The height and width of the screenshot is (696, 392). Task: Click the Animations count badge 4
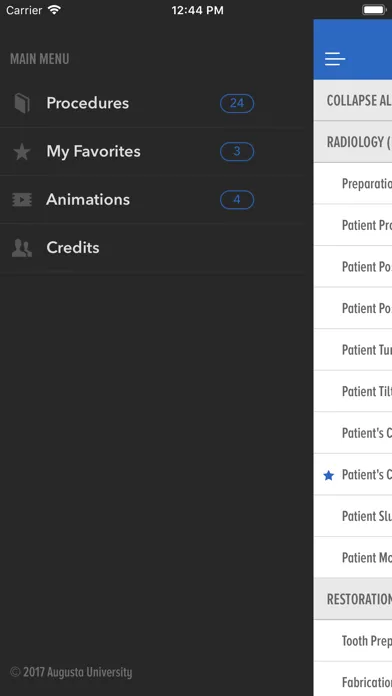(x=237, y=200)
